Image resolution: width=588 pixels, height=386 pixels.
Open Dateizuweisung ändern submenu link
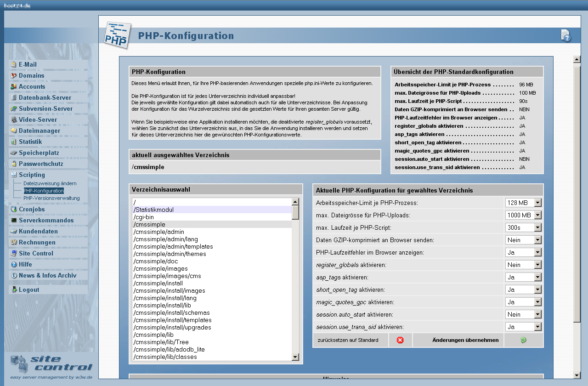click(50, 183)
